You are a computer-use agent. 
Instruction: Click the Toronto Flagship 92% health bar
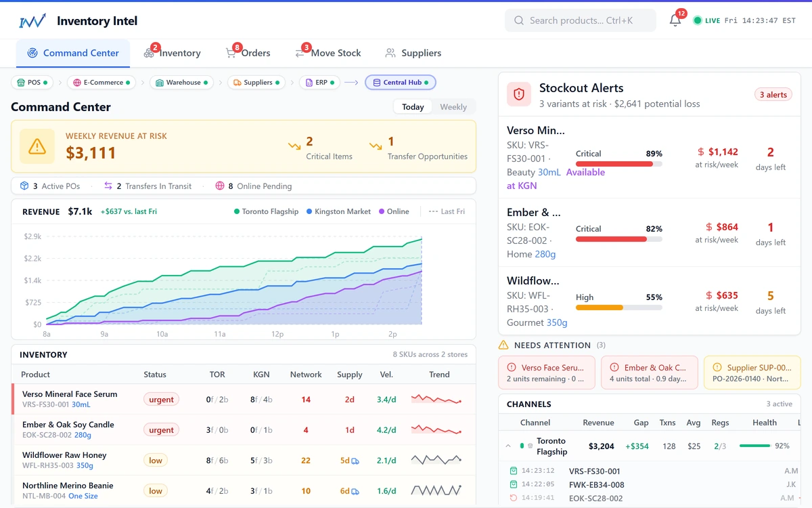(755, 446)
